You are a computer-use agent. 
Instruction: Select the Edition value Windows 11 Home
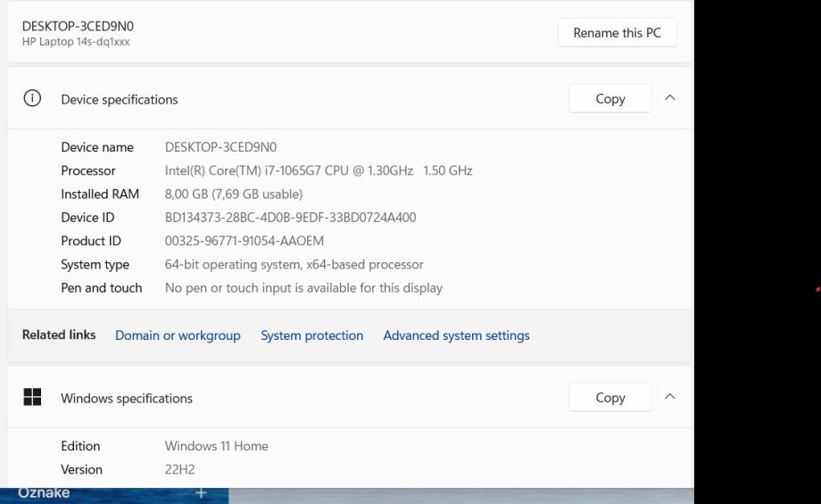point(216,446)
